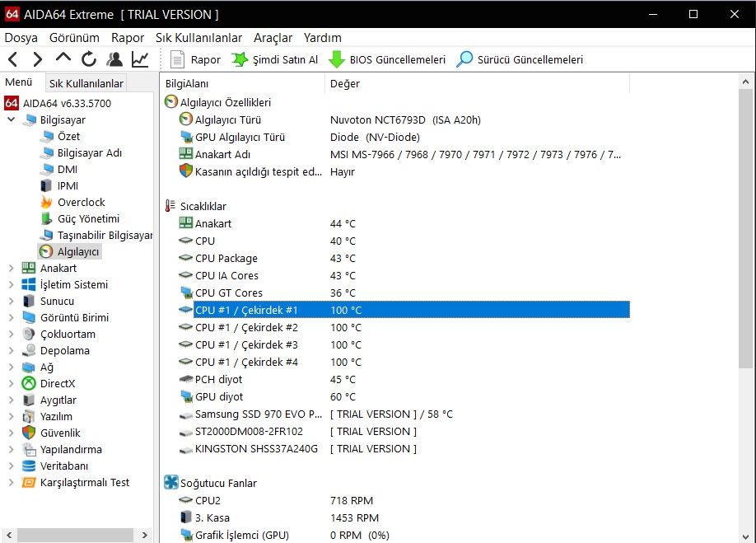Screen dimensions: 756x543
Task: Open the Rapor menu
Action: (128, 38)
